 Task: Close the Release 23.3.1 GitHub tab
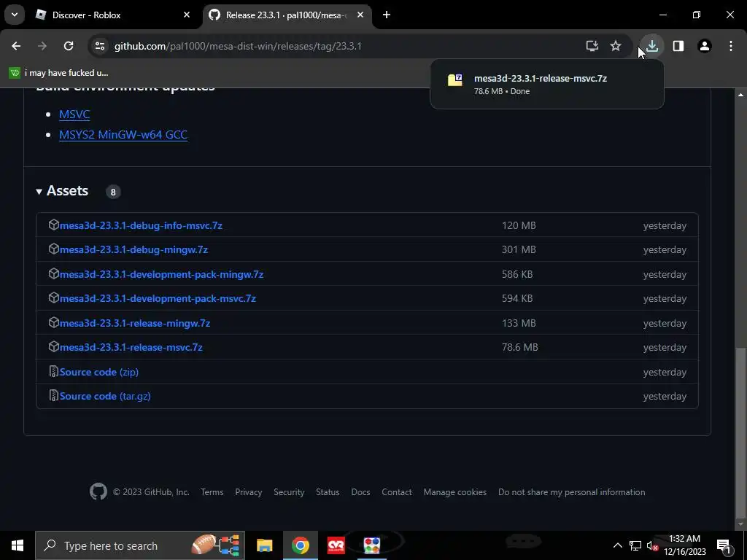tap(360, 15)
